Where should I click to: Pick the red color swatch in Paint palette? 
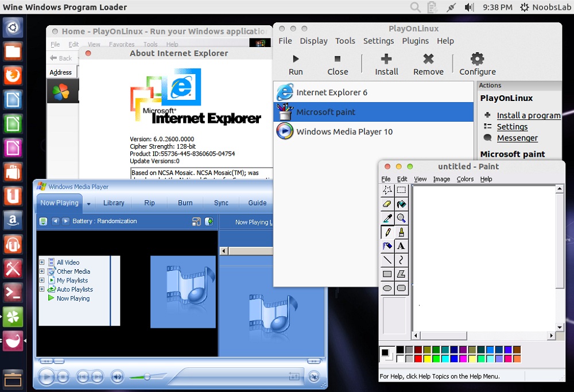click(418, 359)
